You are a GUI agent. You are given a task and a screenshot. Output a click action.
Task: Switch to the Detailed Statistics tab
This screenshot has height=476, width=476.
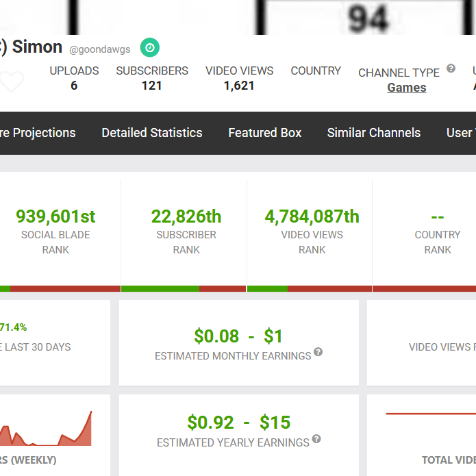click(152, 133)
